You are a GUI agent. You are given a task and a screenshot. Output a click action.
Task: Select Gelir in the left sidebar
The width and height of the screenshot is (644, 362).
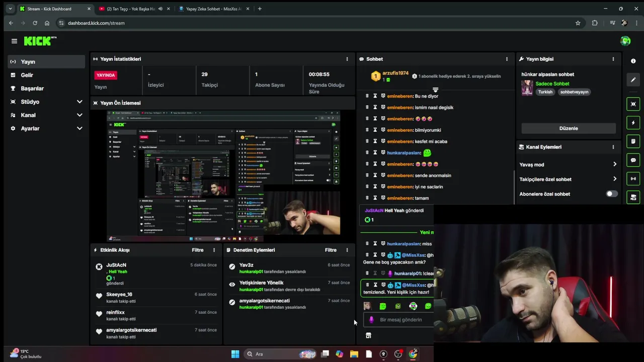[46, 75]
